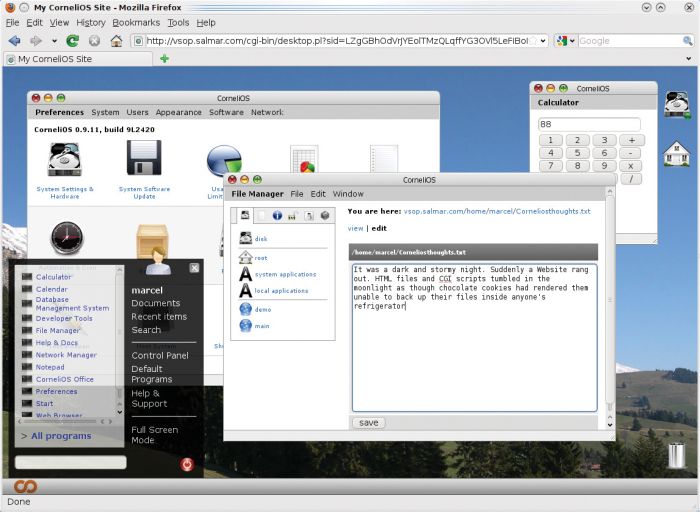Screen dimensions: 700x512
Task: Click the save button below editor
Action: click(x=368, y=423)
